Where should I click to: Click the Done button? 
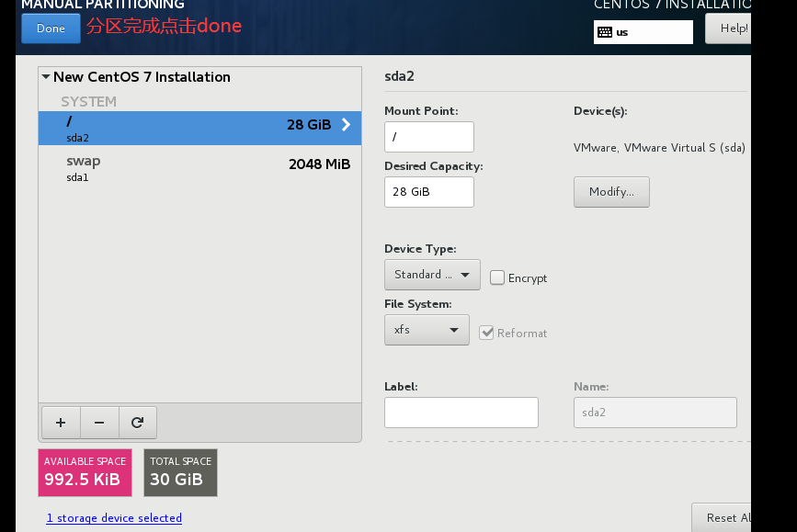tap(51, 28)
